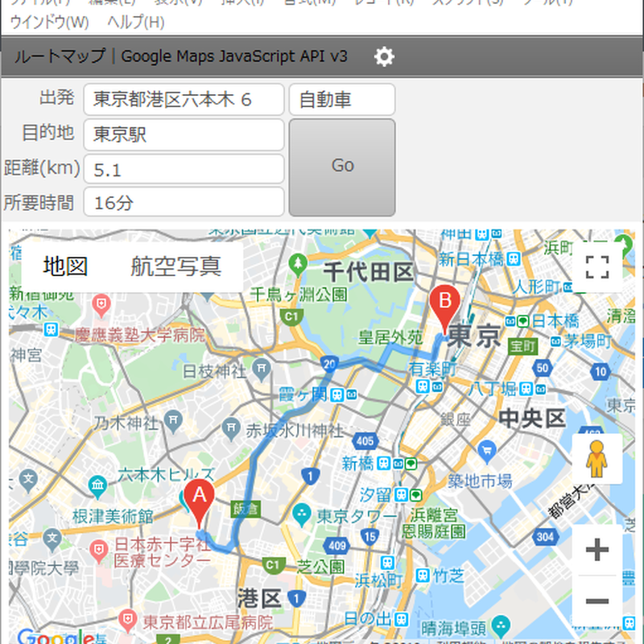Click the 乃木神社 shrine icon
Image resolution: width=644 pixels, height=644 pixels.
pyautogui.click(x=173, y=420)
